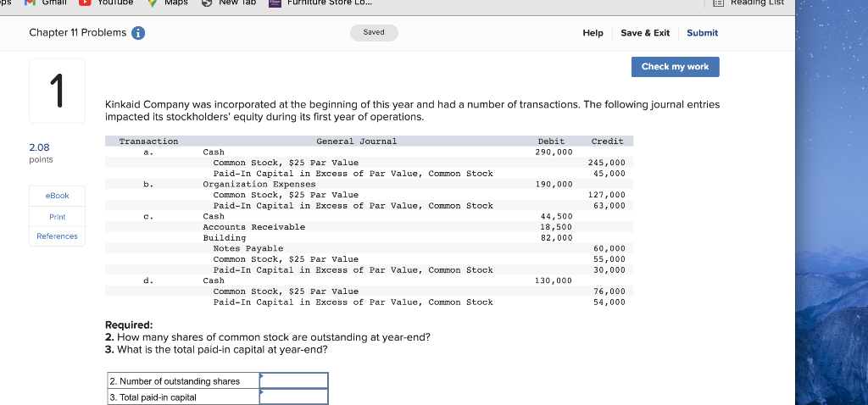Viewport: 868px width, 405px height.
Task: Click the 54,000 credit value
Action: pos(609,302)
